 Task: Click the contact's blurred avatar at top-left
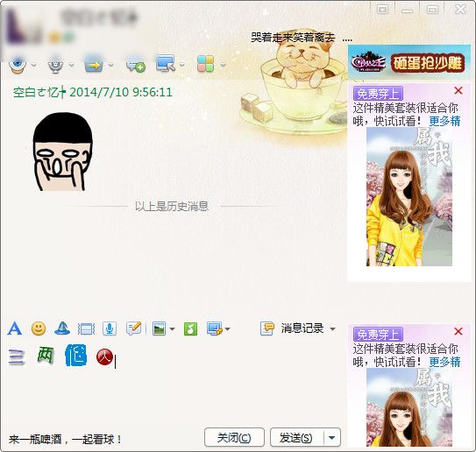(x=24, y=26)
